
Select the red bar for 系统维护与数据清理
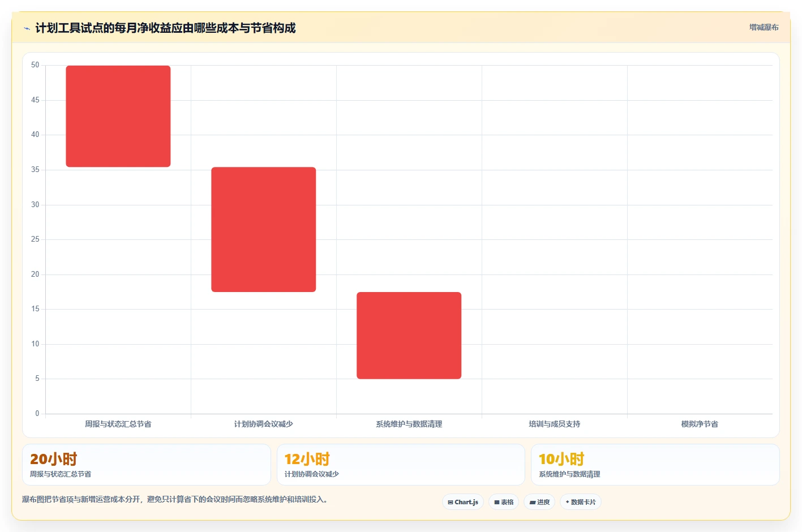tap(409, 336)
